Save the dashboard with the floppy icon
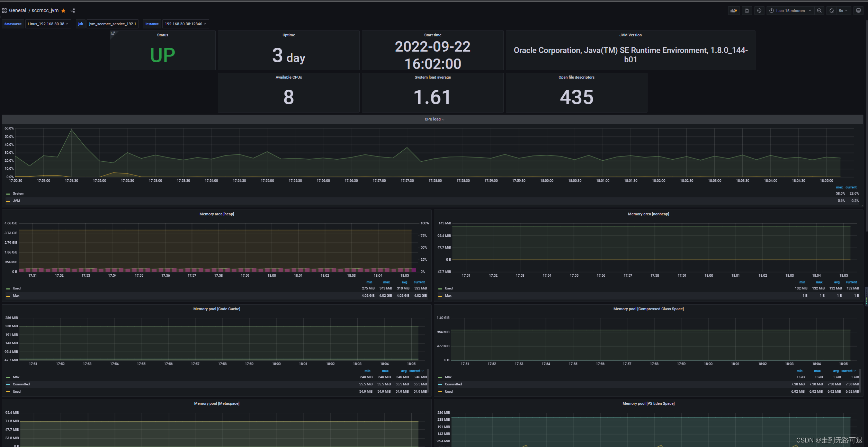868x447 pixels. tap(747, 11)
